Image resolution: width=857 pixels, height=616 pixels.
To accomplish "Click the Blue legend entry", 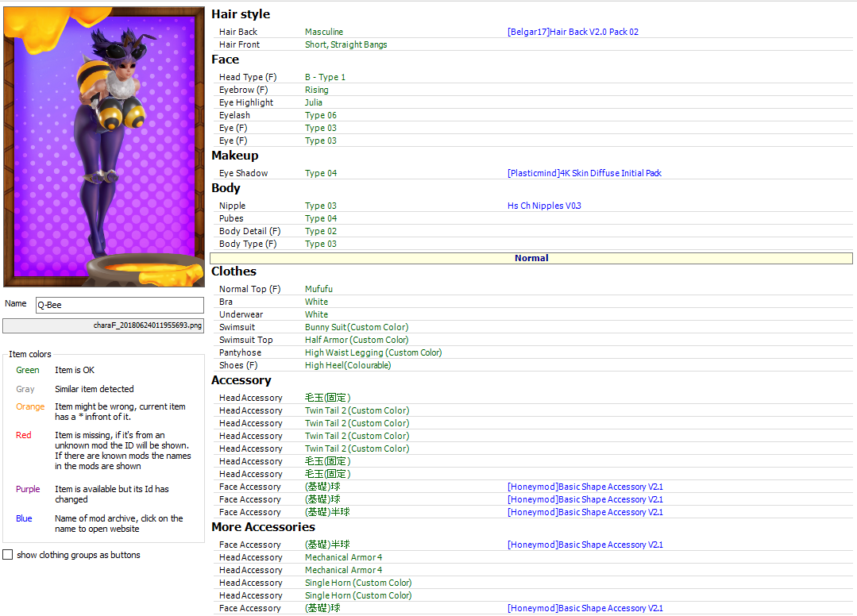I will 24,519.
